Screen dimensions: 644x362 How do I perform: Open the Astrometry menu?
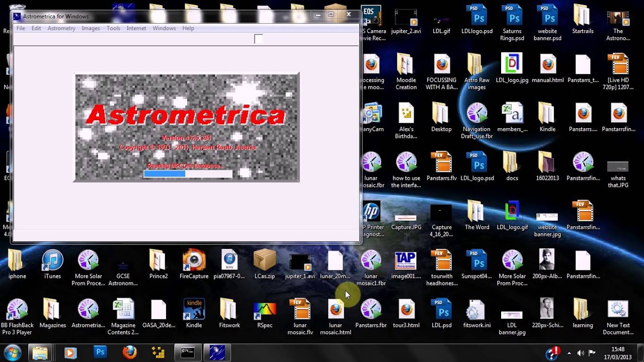61,28
